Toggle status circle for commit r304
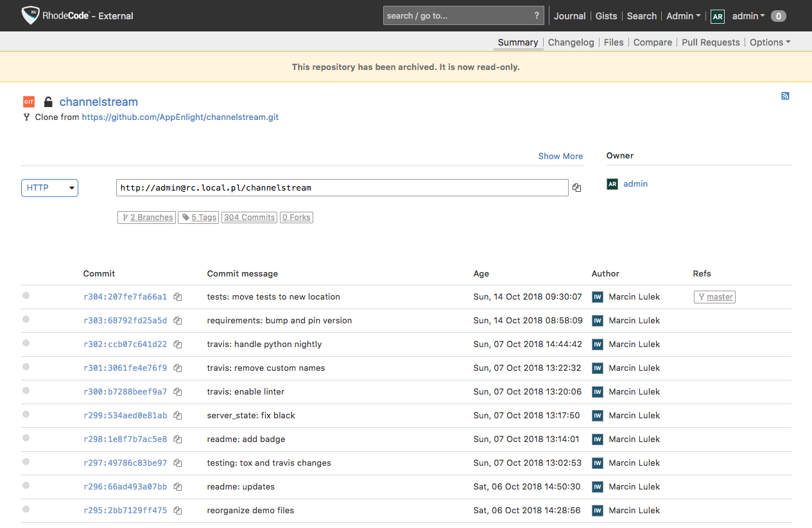The height and width of the screenshot is (528, 812). click(26, 296)
